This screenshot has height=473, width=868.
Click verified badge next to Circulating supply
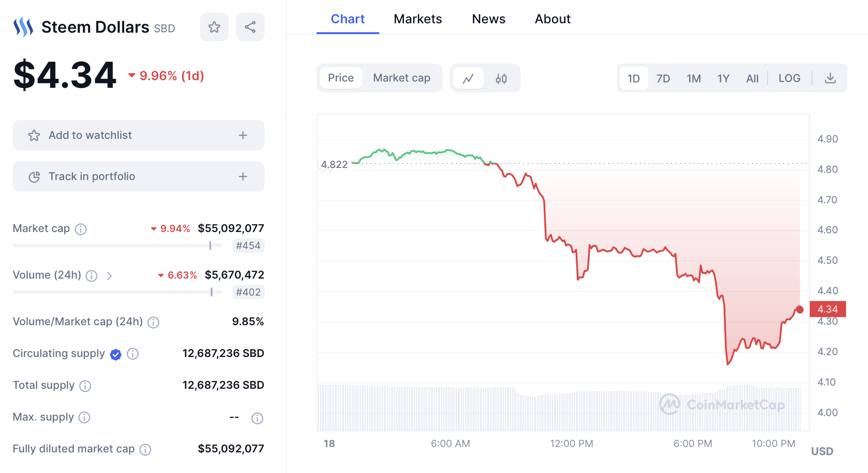116,354
